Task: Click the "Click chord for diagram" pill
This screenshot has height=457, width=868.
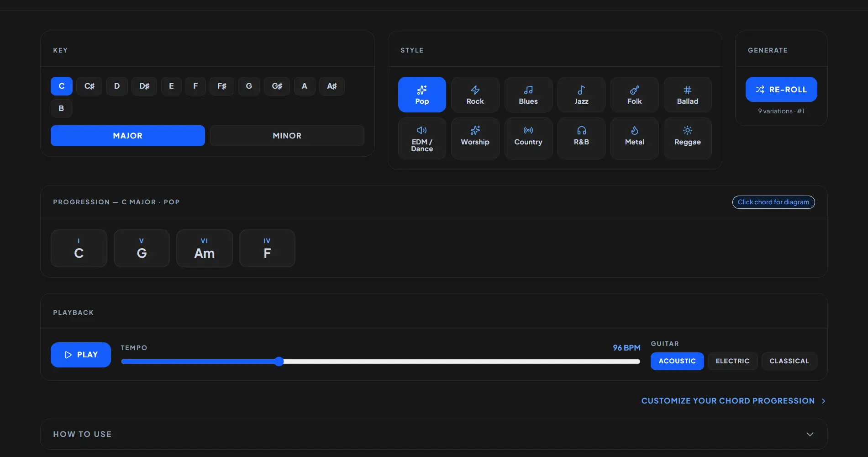Action: [773, 202]
